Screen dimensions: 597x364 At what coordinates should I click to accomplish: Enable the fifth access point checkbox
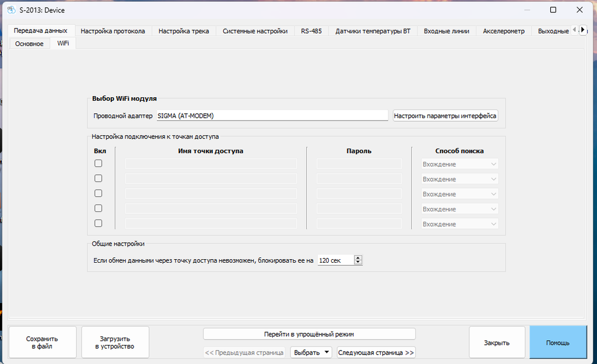pos(98,223)
